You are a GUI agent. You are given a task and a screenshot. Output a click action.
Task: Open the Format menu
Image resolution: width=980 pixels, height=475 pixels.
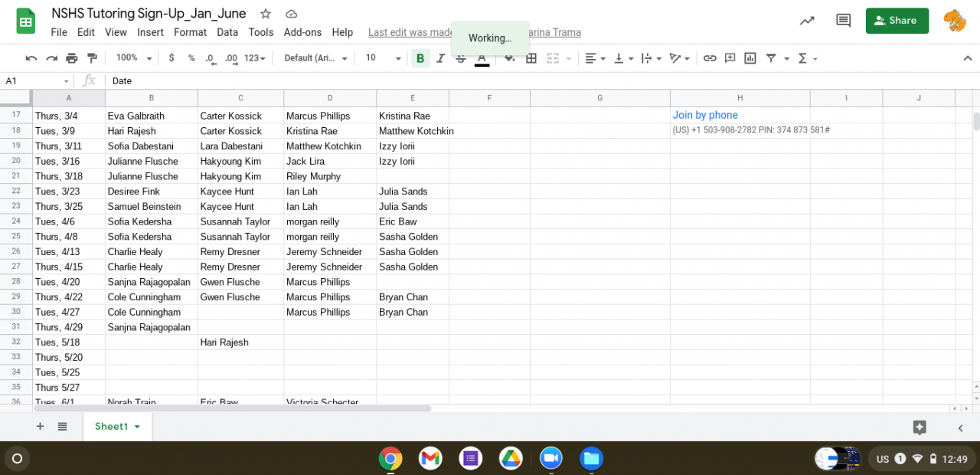point(191,32)
